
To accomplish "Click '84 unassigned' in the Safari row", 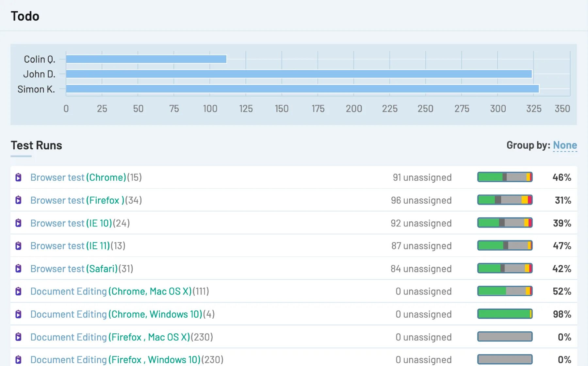I will tap(421, 269).
